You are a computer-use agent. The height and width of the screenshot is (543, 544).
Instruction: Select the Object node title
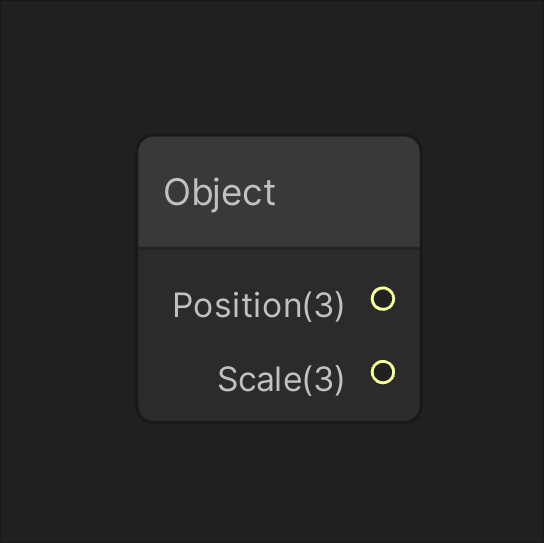pyautogui.click(x=220, y=192)
